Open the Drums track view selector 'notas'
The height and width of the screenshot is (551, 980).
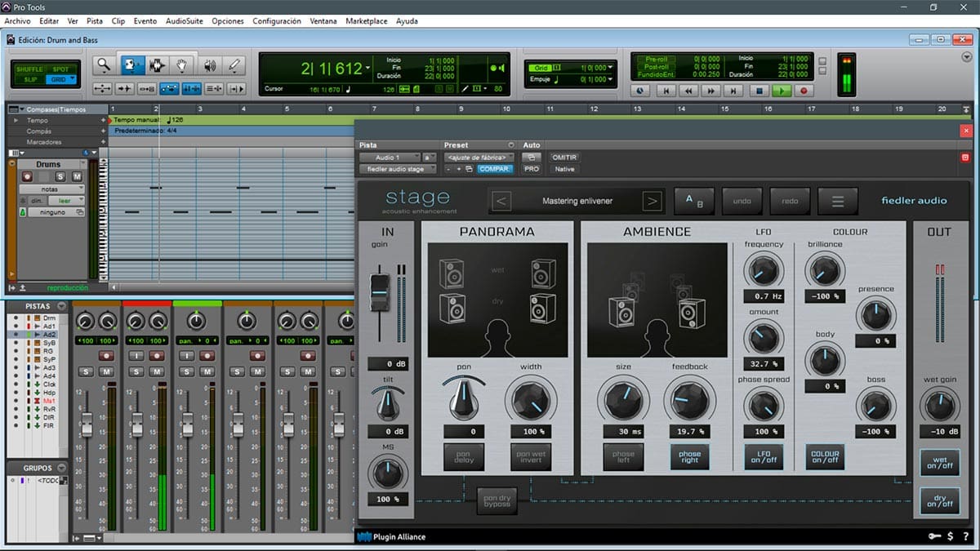[51, 189]
